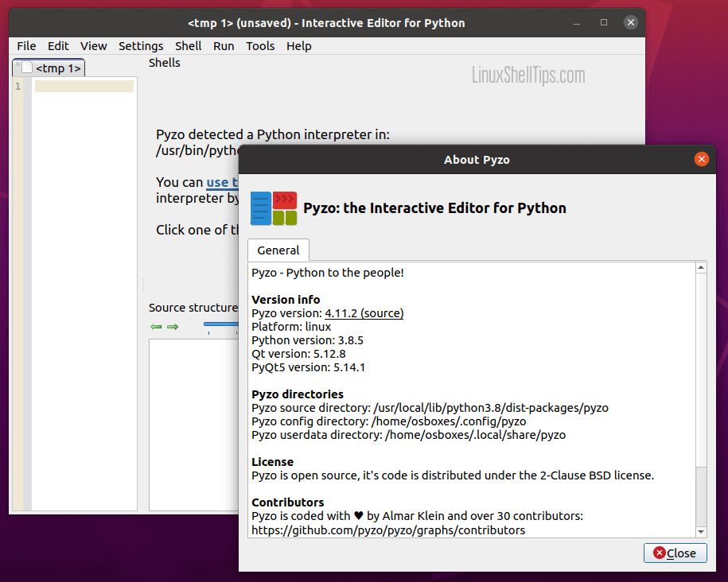
Task: Close the <tmp 1> tab with its x
Action: (x=18, y=64)
